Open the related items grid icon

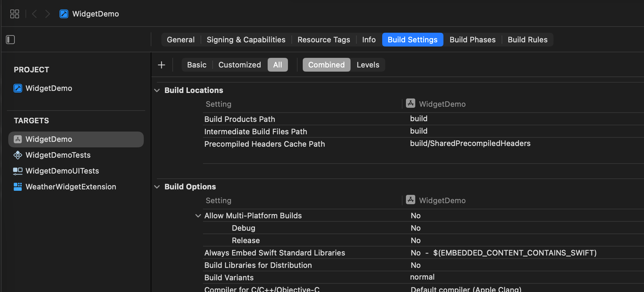pos(14,14)
